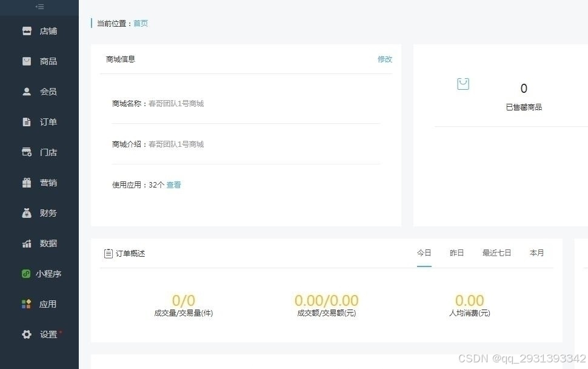Click the 首页 breadcrumb link
The width and height of the screenshot is (588, 369).
click(x=141, y=24)
